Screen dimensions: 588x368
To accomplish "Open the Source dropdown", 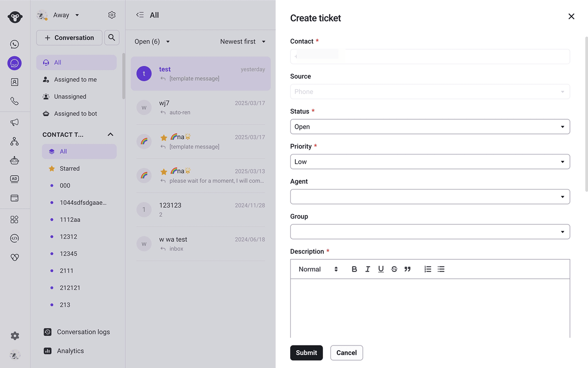I will [430, 92].
